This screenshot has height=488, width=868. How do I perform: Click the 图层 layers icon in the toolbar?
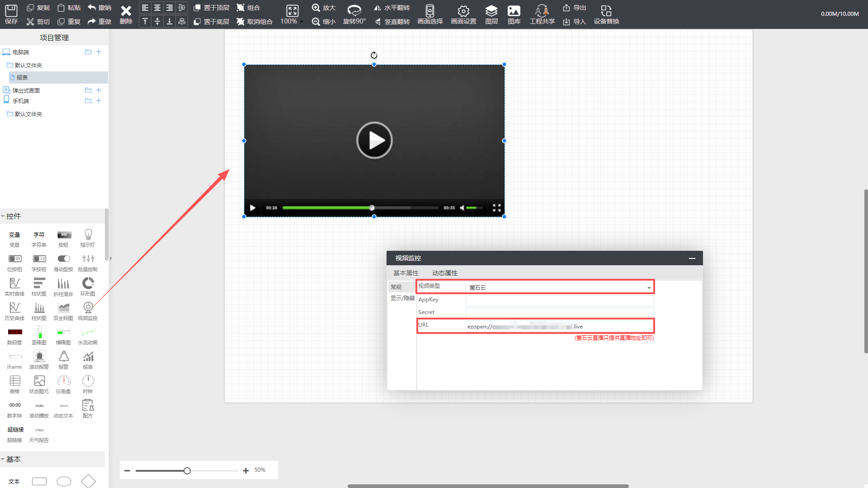coord(491,11)
